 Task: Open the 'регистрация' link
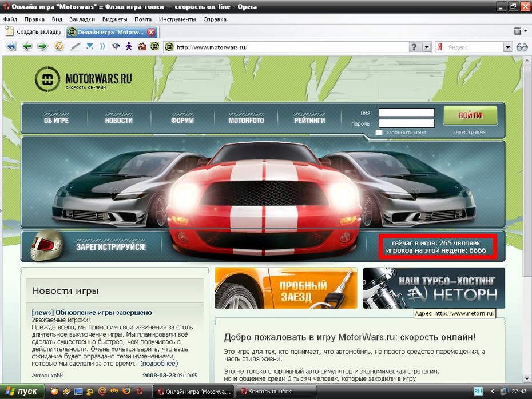click(x=470, y=132)
